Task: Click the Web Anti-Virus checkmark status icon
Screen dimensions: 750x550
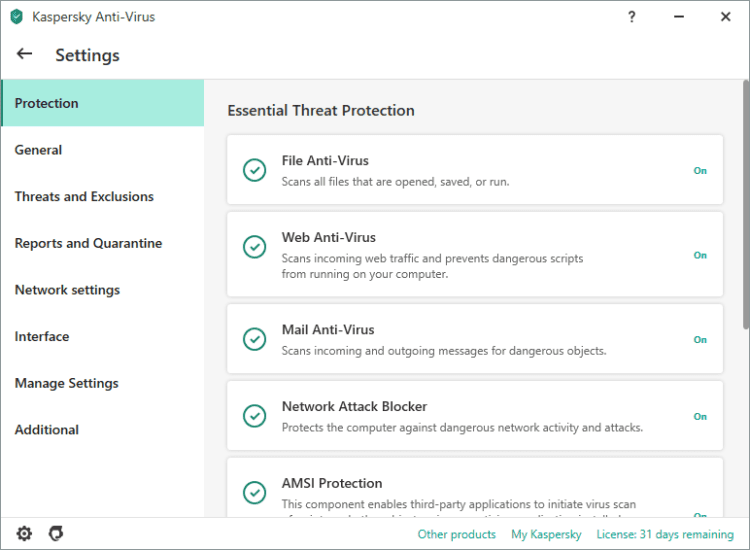Action: 255,247
